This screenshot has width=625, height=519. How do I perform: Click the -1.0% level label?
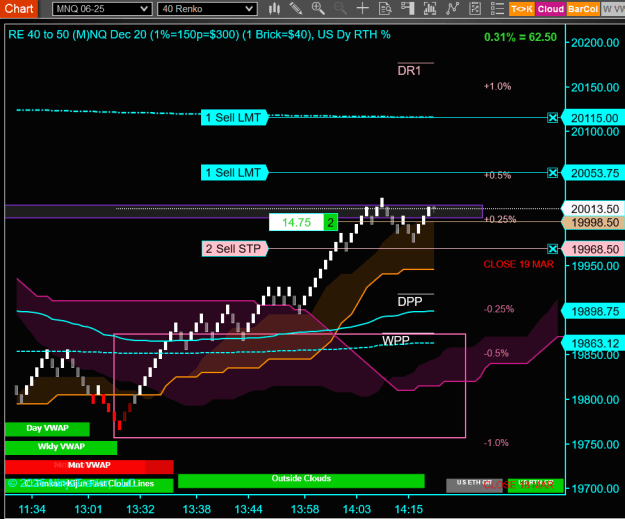(x=496, y=443)
